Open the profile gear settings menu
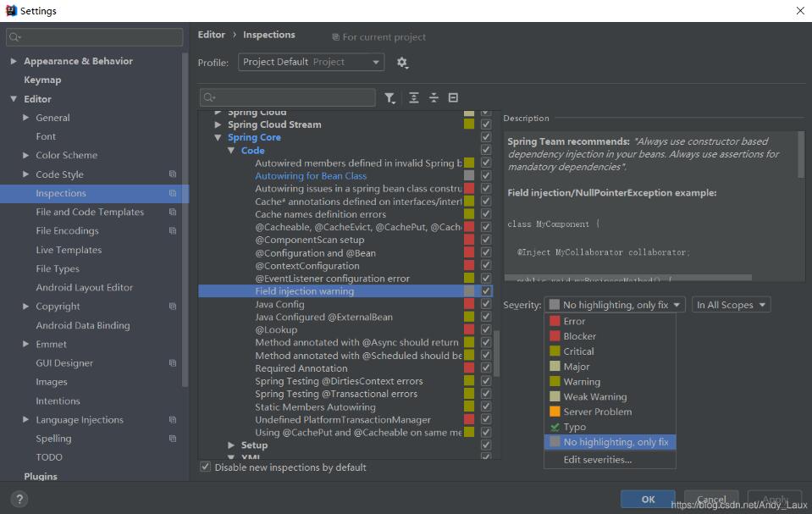The height and width of the screenshot is (514, 812). (x=402, y=63)
